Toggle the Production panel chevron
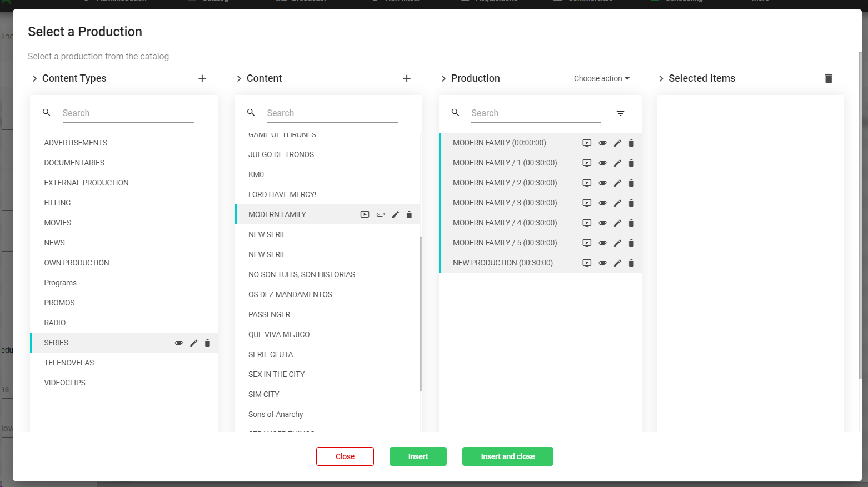This screenshot has height=487, width=868. coord(443,78)
